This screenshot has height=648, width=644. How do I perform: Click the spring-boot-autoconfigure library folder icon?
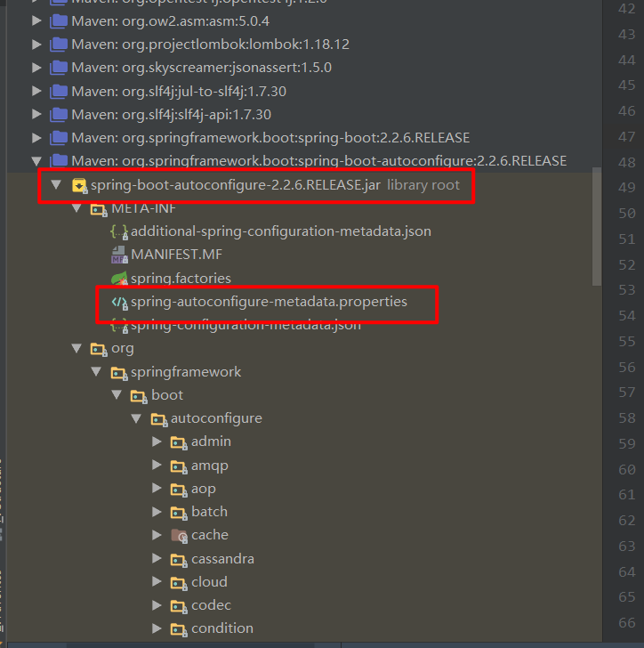tap(58, 161)
